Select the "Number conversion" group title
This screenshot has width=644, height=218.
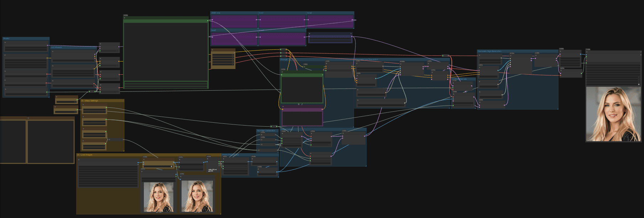pyautogui.click(x=266, y=131)
